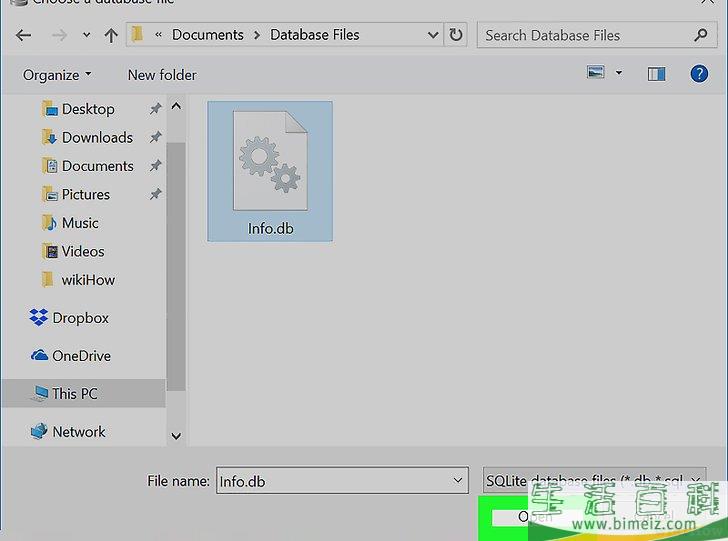Expand the File name dropdown list
The width and height of the screenshot is (728, 541).
pyautogui.click(x=458, y=481)
